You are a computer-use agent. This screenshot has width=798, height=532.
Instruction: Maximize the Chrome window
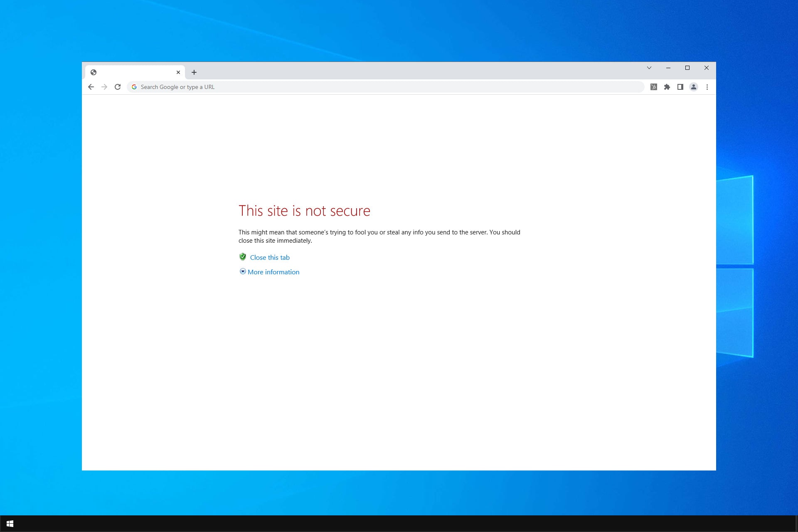click(x=687, y=68)
